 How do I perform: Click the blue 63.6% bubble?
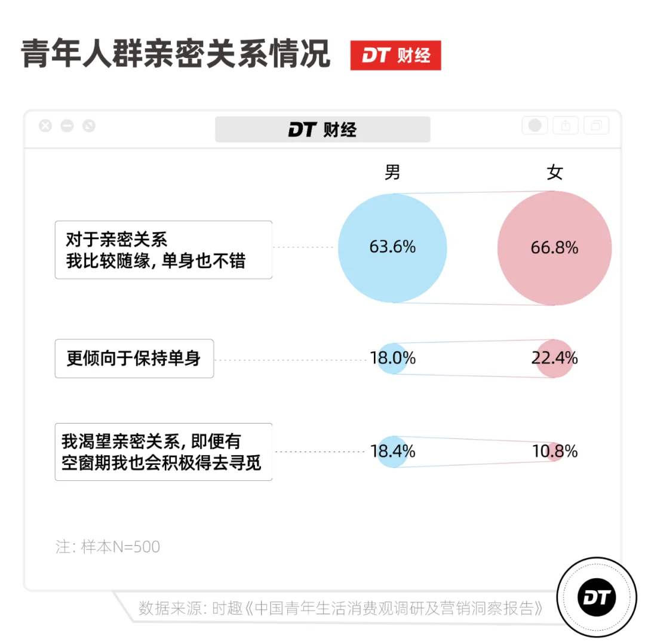click(x=392, y=247)
